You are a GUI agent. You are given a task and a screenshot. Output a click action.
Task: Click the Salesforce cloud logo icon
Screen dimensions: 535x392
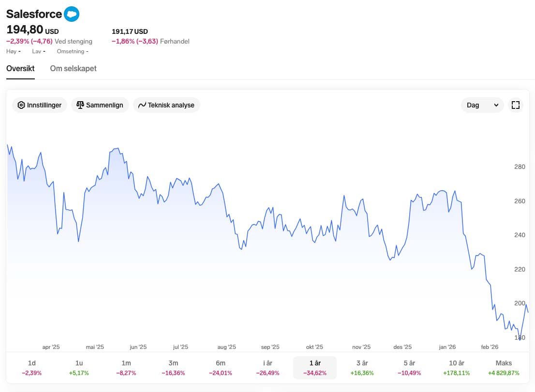pyautogui.click(x=72, y=14)
